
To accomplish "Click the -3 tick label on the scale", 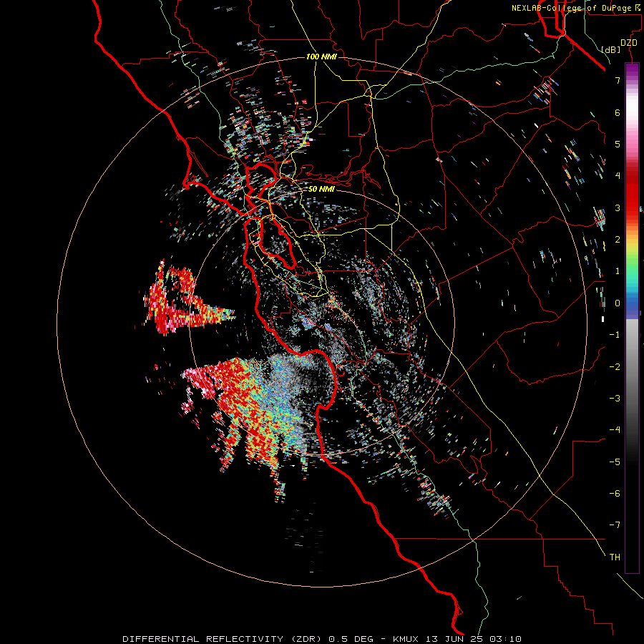I will tap(615, 399).
